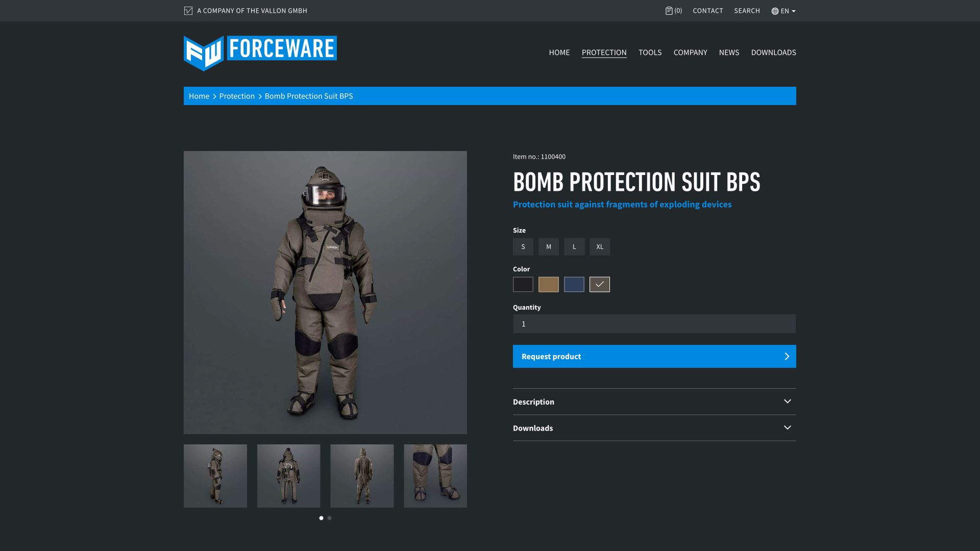Click the Vallon company checkmark icon

click(x=188, y=11)
